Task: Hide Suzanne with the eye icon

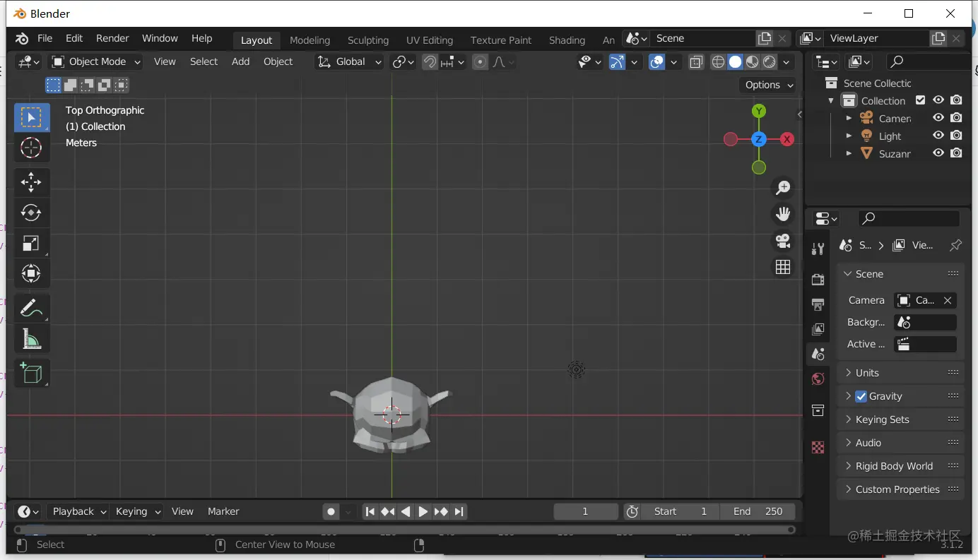Action: [938, 153]
